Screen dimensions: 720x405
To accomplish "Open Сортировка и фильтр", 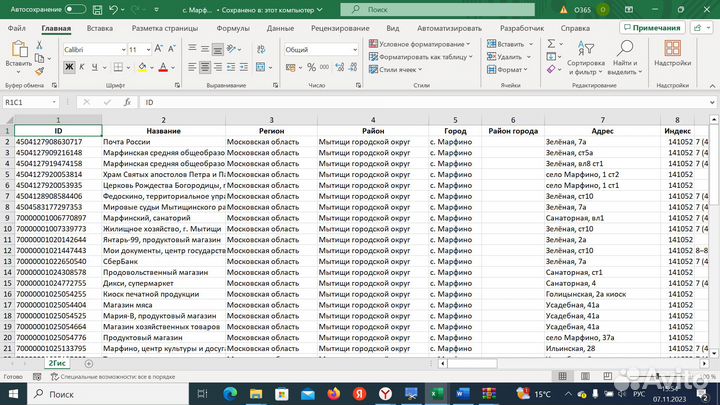I will point(585,58).
